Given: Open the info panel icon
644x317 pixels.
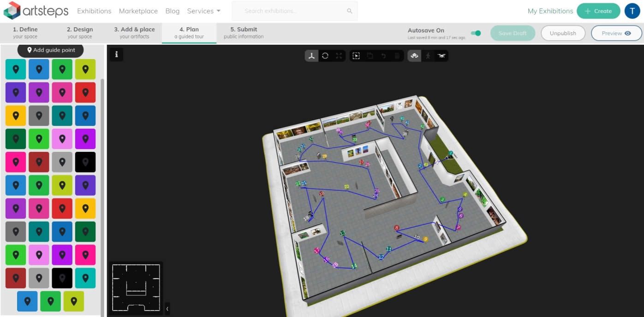Looking at the screenshot, I should 116,54.
